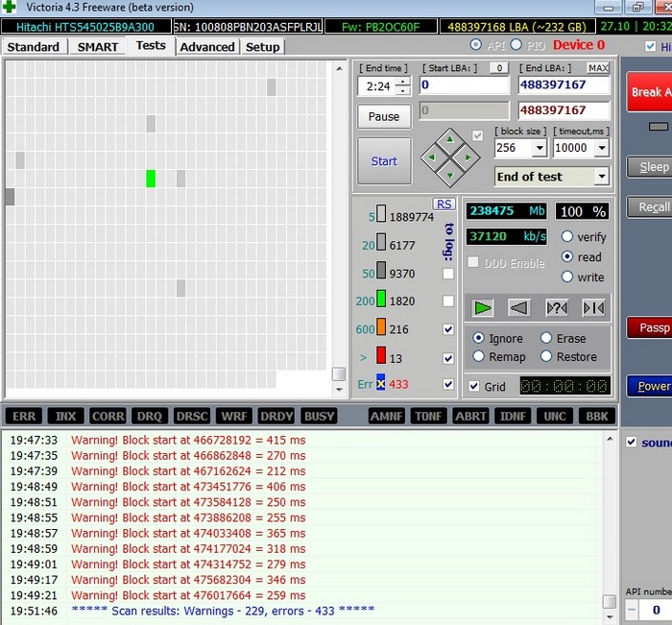This screenshot has width=672, height=625.
Task: Click the reverse scan direction arrow icon
Action: tap(519, 307)
